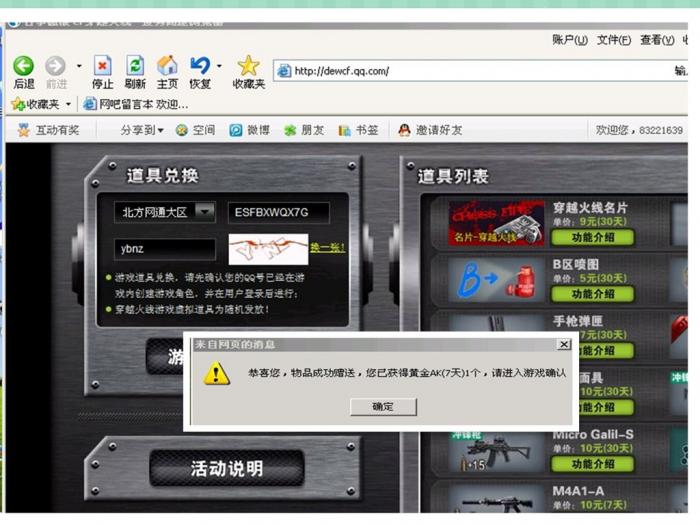Click the 活动说明 button
Image resolution: width=700 pixels, height=525 pixels.
(227, 468)
